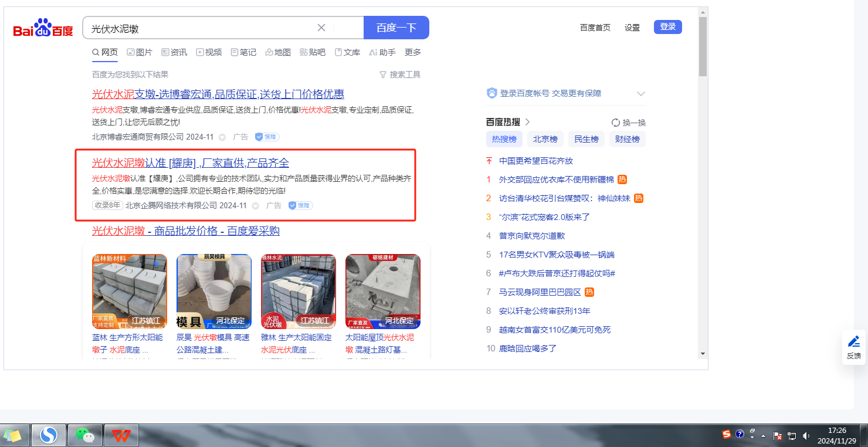
Task: Click the page vertical scrollbar thumb
Action: (703, 47)
